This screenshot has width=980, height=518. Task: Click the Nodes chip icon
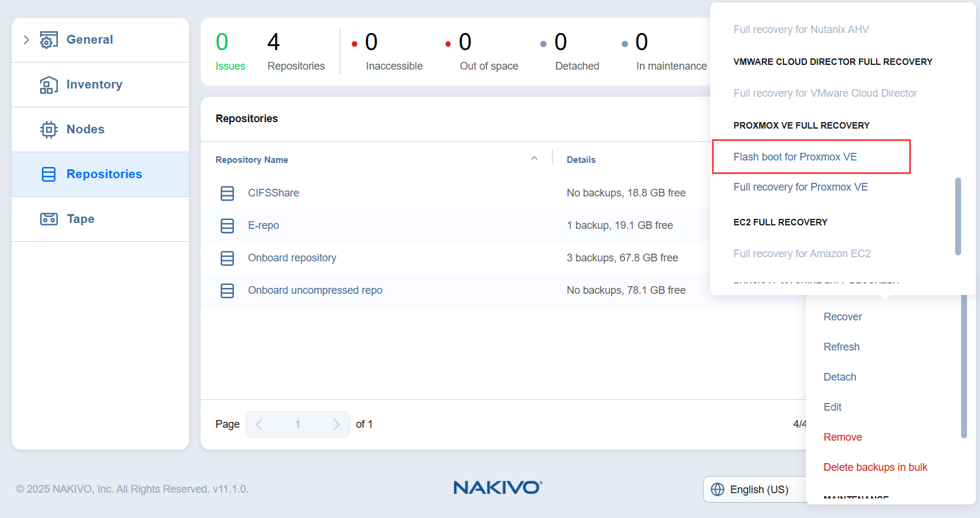point(48,130)
